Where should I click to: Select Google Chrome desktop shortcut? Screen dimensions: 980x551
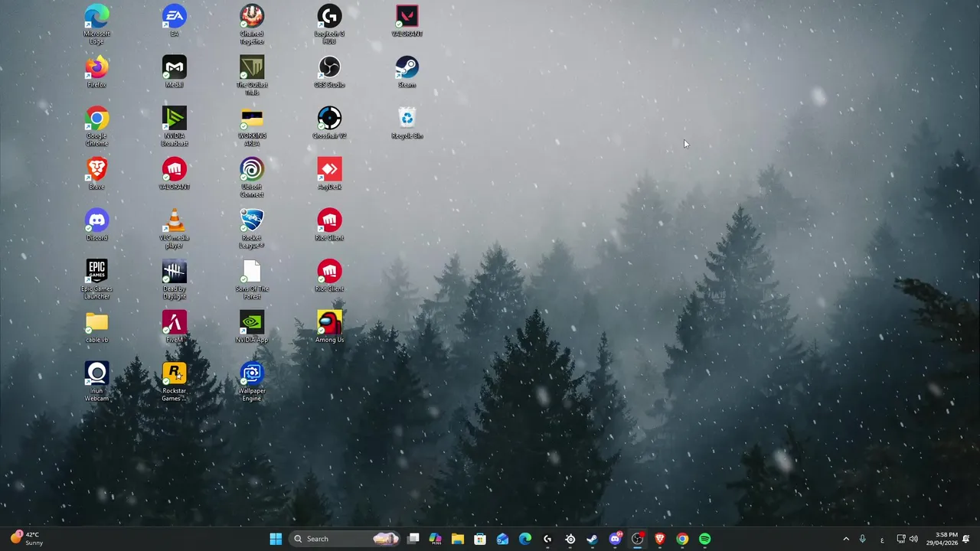point(96,126)
